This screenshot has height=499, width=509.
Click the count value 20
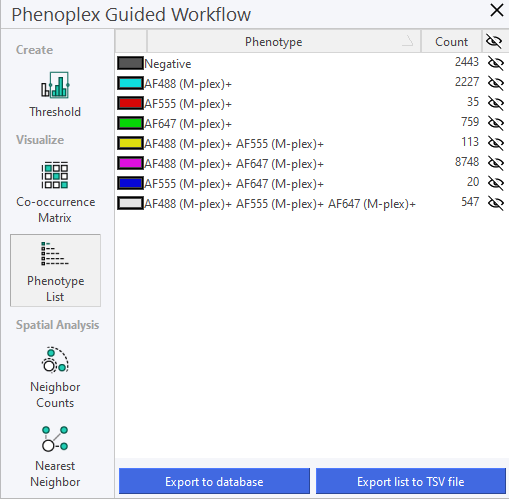click(473, 182)
